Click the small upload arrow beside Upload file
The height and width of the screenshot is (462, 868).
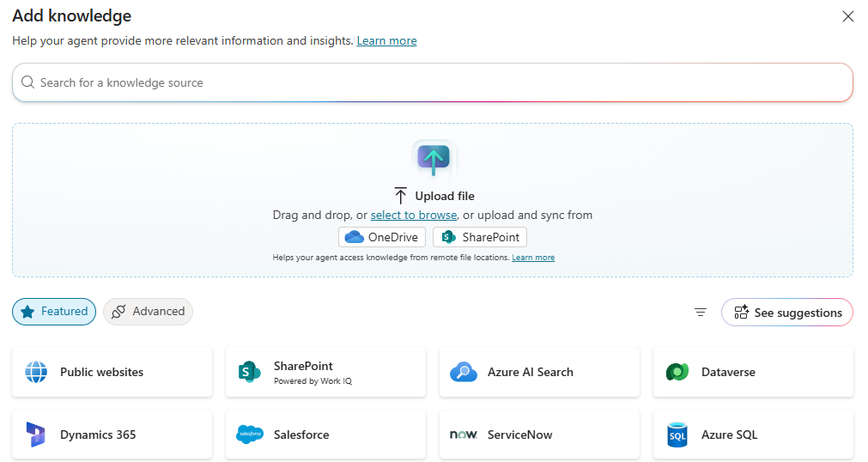click(x=401, y=196)
